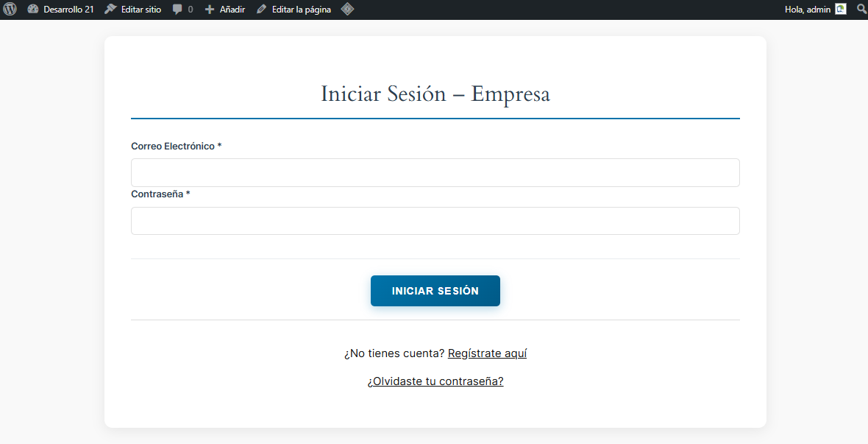Click the diamond-shaped plugin icon in admin bar
The image size is (868, 444).
coord(347,10)
